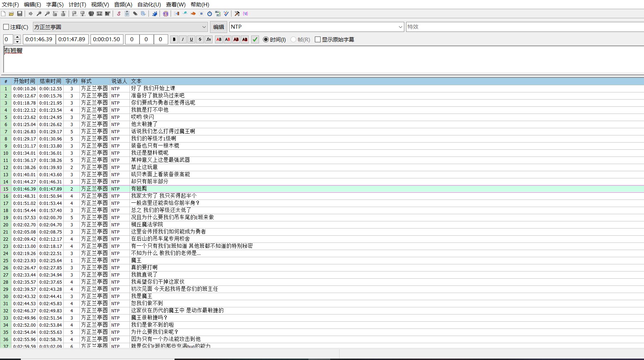Viewport: 644px width, 360px height.
Task: Select subtitle line 我是魔王
Action: coord(322,296)
